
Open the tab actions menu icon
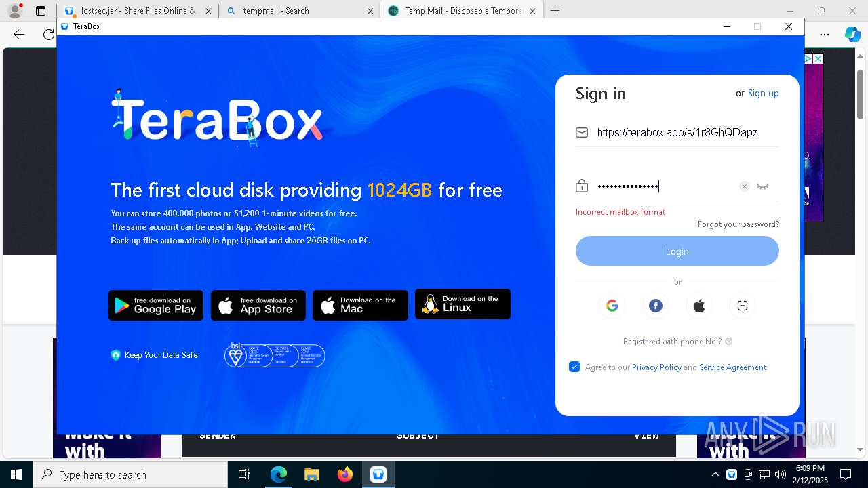click(41, 11)
